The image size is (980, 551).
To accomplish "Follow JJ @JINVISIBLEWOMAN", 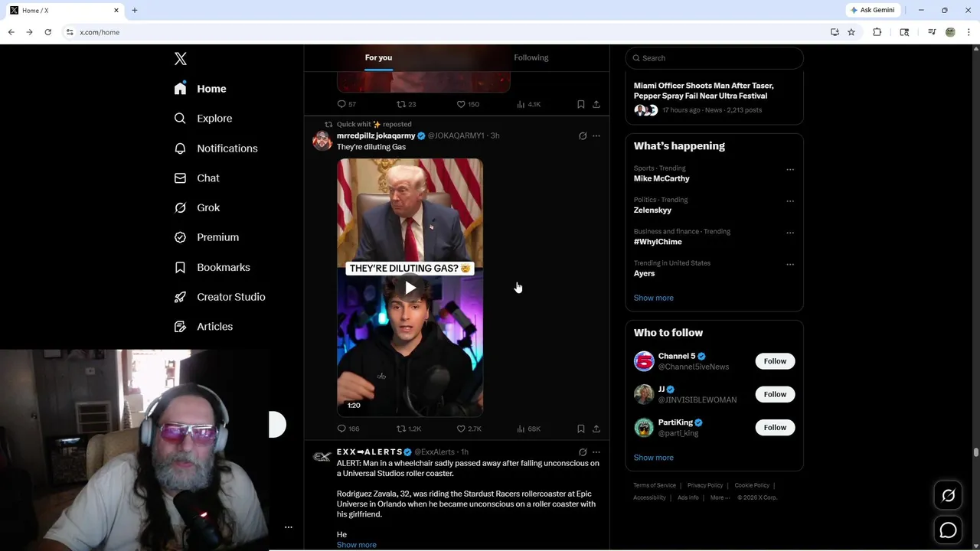I will click(775, 394).
